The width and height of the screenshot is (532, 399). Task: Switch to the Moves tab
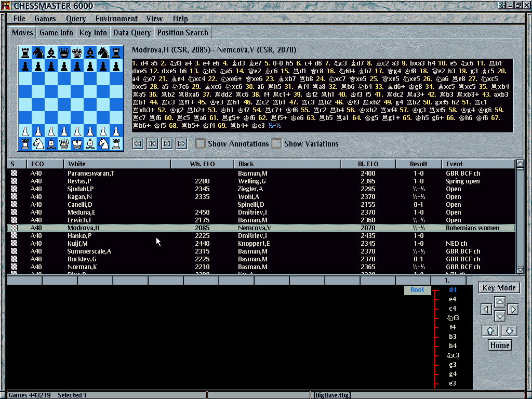coord(22,33)
